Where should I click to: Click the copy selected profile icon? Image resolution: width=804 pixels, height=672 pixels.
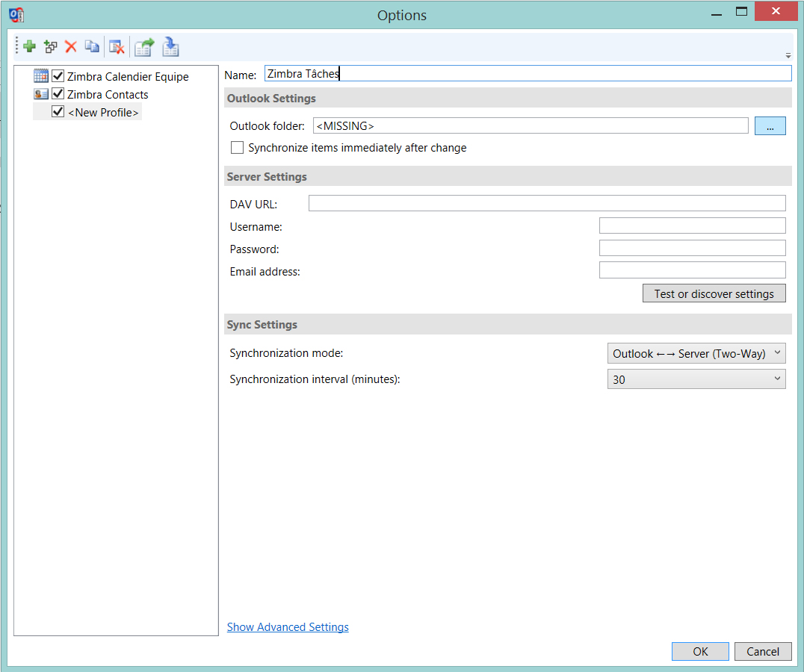(x=92, y=46)
